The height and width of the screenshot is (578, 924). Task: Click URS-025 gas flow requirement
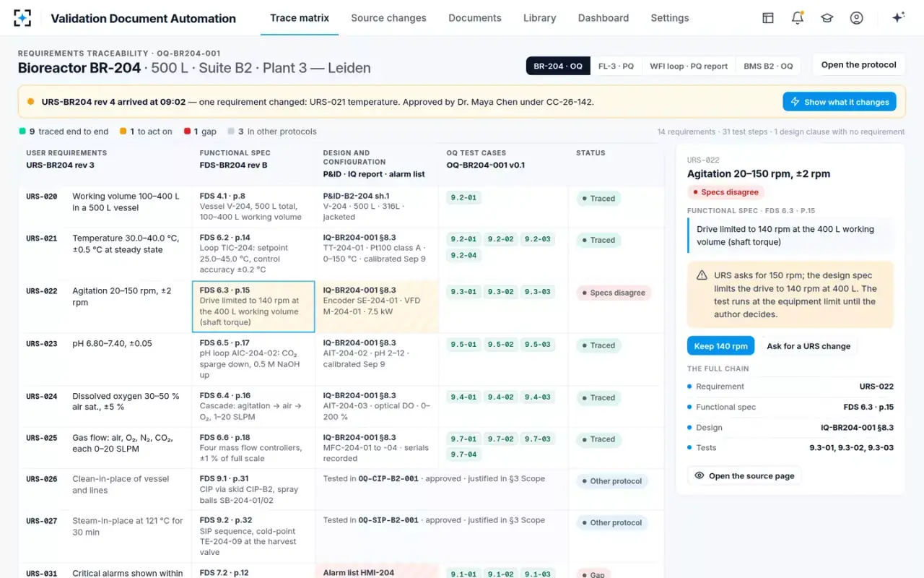pyautogui.click(x=105, y=449)
